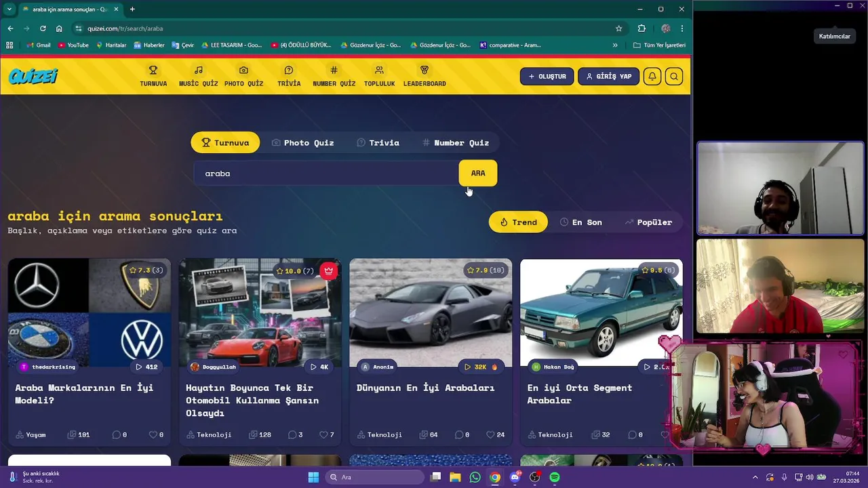The image size is (868, 488).
Task: Open the Çevir bookmark
Action: coord(183,45)
